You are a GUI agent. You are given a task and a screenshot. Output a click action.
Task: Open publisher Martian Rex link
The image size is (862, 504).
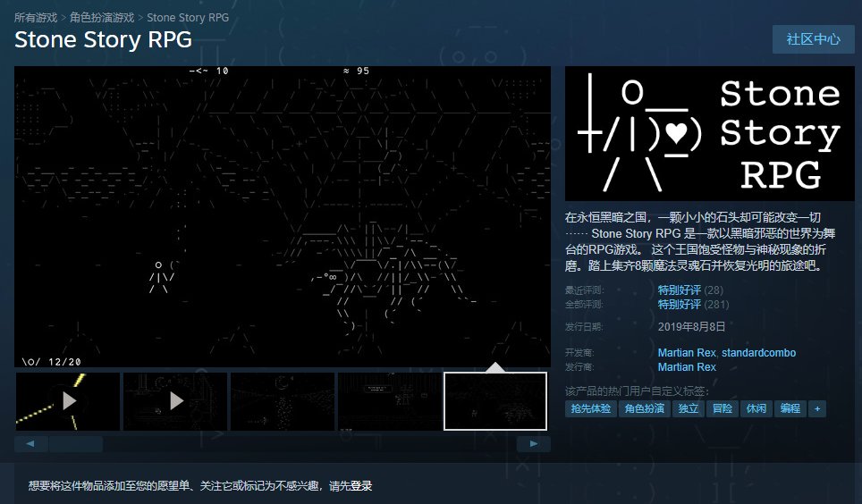(x=687, y=366)
